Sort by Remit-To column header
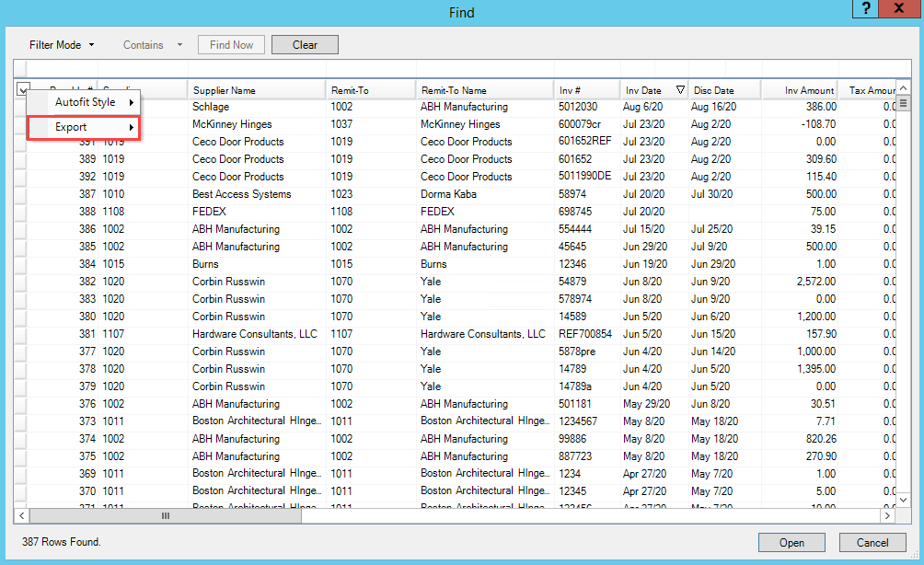The image size is (924, 565). [370, 90]
